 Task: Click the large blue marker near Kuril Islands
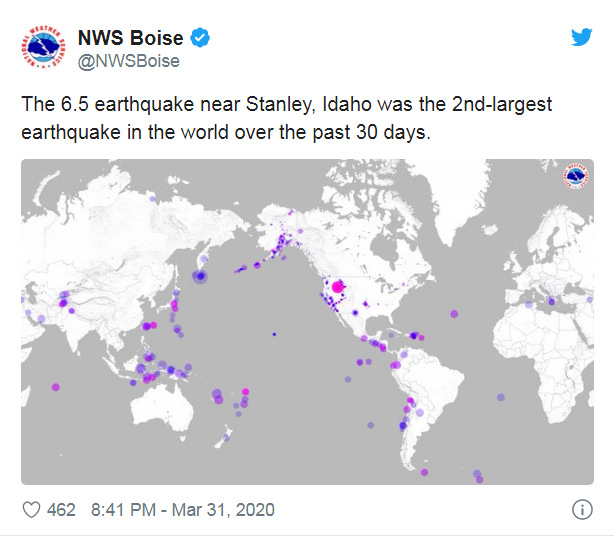[x=200, y=276]
